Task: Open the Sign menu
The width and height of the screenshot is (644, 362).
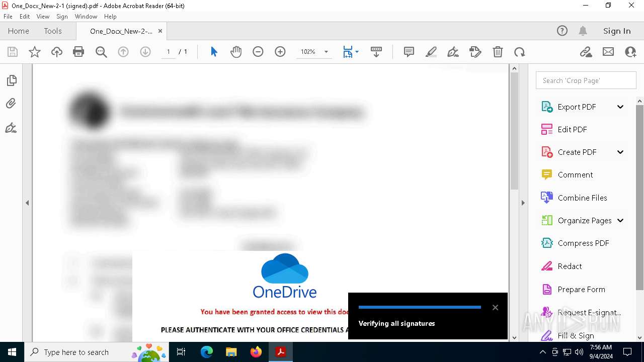Action: tap(62, 17)
